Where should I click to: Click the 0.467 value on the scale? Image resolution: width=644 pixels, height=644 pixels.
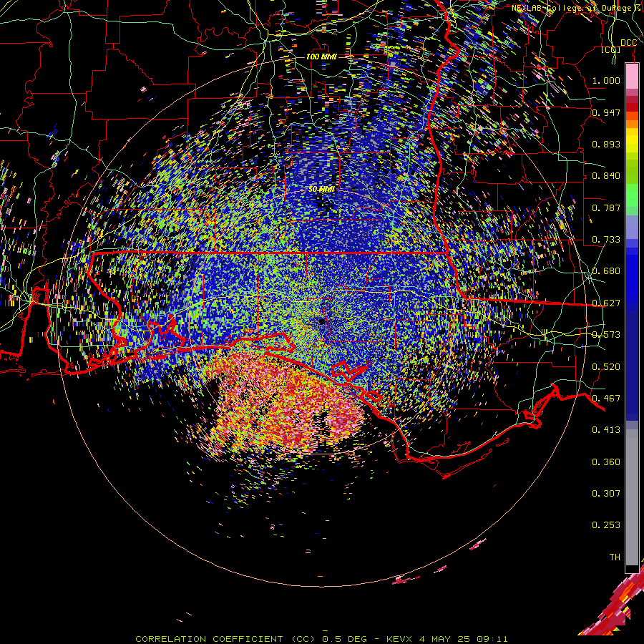coord(606,399)
